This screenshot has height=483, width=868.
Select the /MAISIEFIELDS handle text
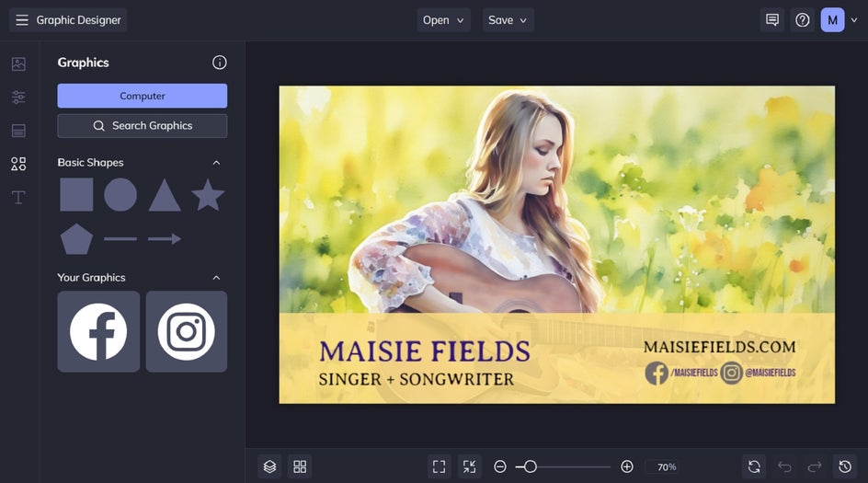pos(694,373)
